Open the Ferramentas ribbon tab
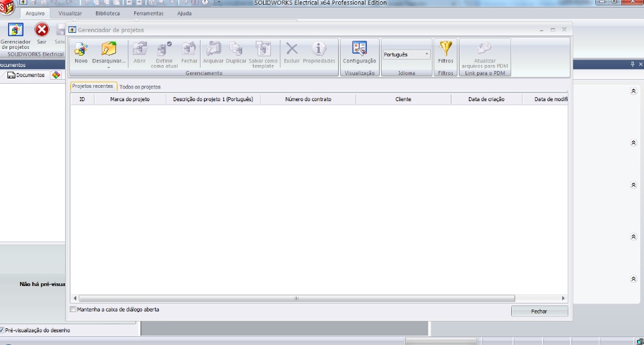The image size is (644, 345). click(x=148, y=13)
